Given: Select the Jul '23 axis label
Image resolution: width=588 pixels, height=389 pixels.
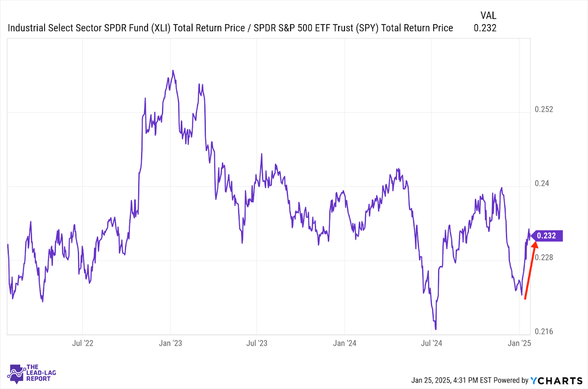Looking at the screenshot, I should (257, 342).
